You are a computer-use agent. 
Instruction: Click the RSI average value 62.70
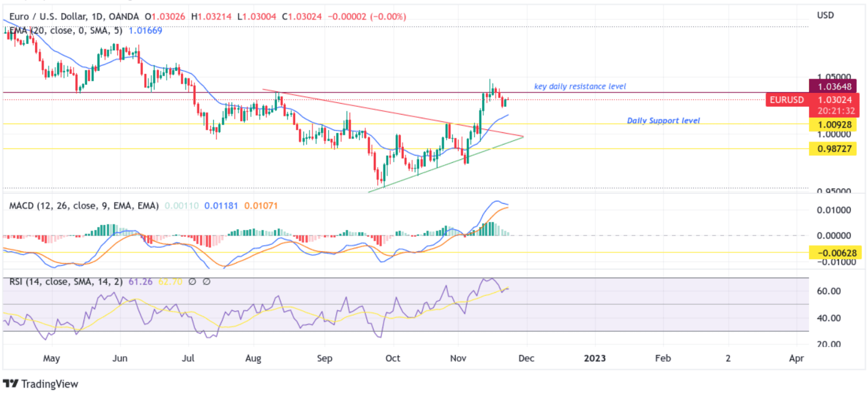(x=170, y=281)
